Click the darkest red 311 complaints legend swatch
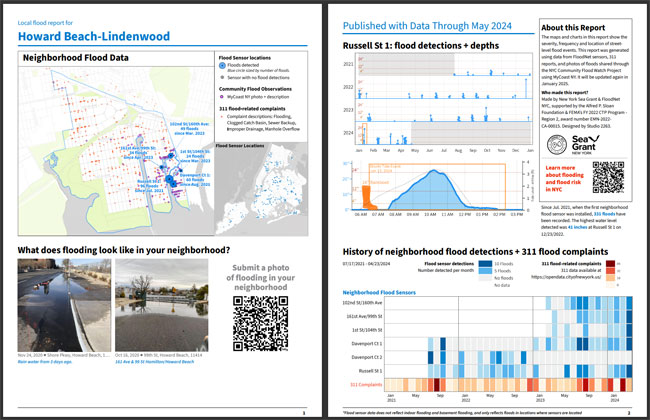 click(x=610, y=264)
